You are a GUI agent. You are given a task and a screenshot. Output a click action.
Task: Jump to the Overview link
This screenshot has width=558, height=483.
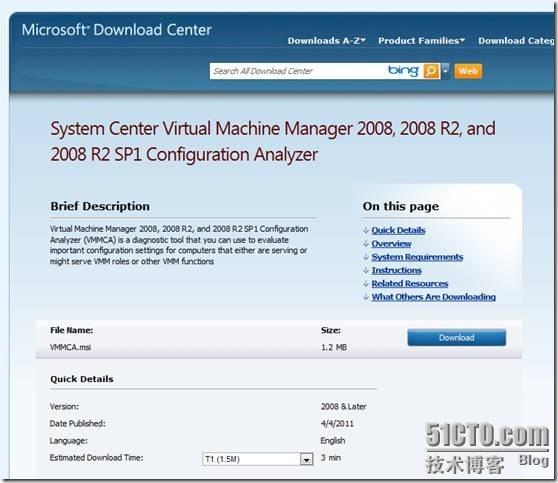point(391,244)
